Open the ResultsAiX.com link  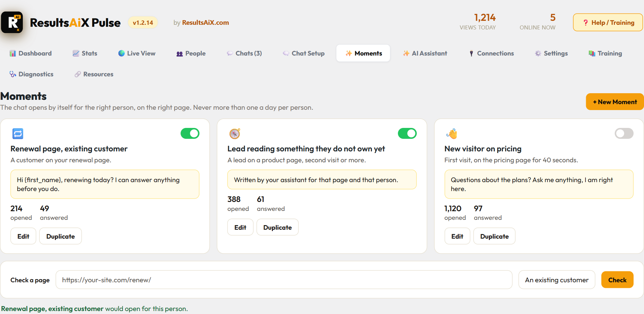point(205,23)
